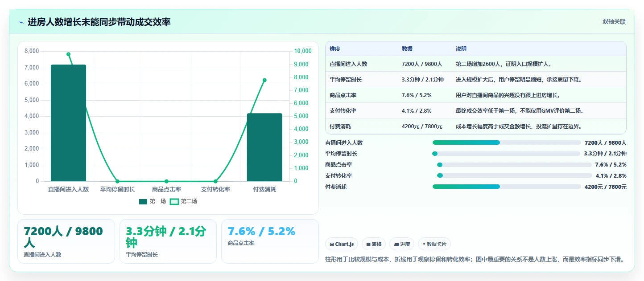
Task: Click table cell 7200人 / 9800人
Action: [x=422, y=64]
